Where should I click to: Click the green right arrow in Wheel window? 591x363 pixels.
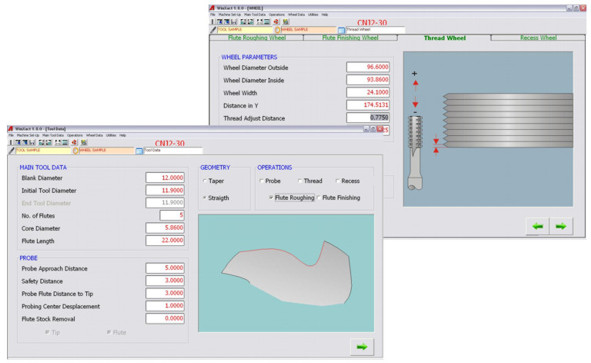point(561,226)
